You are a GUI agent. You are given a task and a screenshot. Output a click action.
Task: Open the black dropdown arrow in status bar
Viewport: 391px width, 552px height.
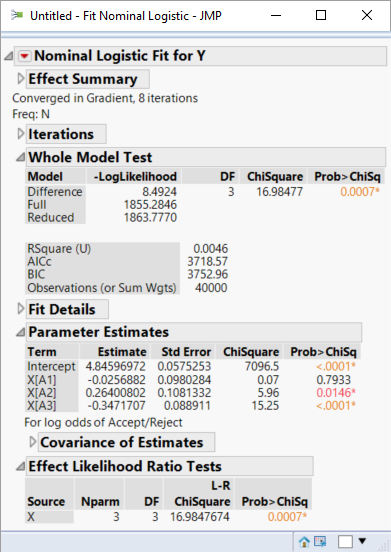(362, 541)
